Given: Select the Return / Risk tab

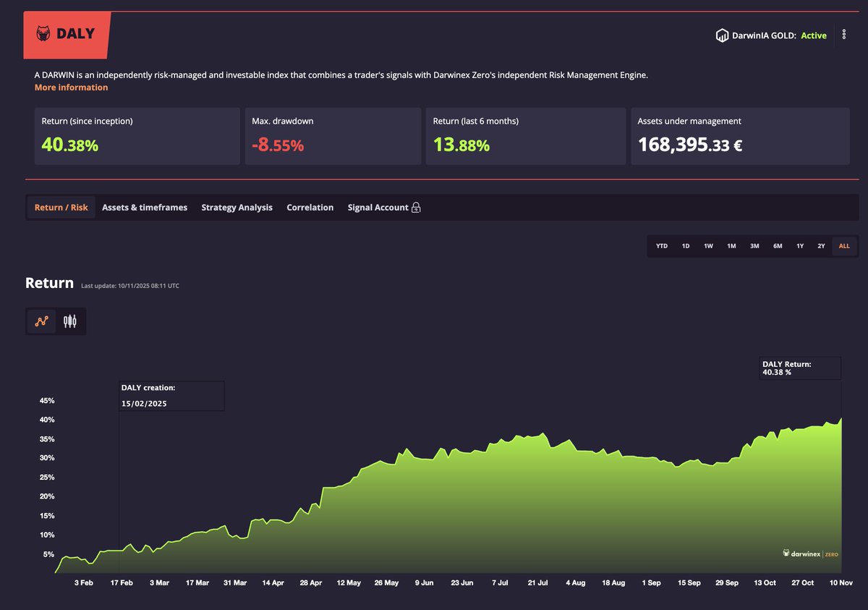Looking at the screenshot, I should pos(61,208).
